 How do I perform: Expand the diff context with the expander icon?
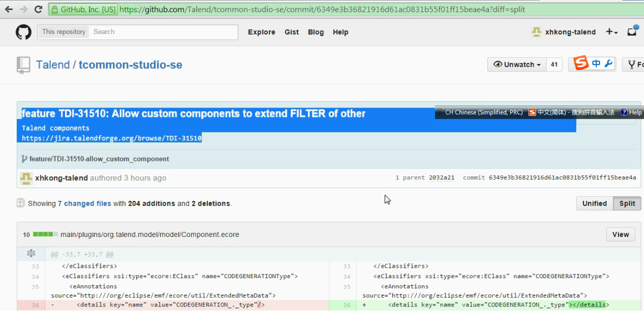pos(31,254)
